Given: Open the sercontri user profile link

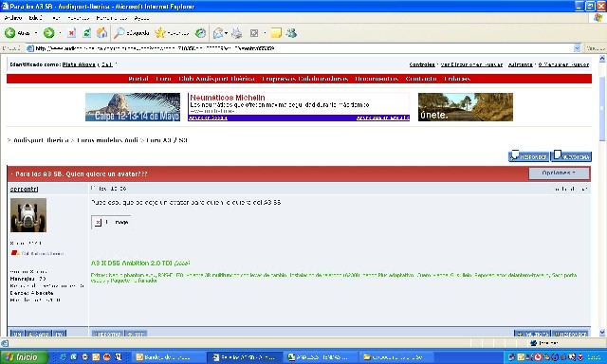Looking at the screenshot, I should tap(24, 189).
